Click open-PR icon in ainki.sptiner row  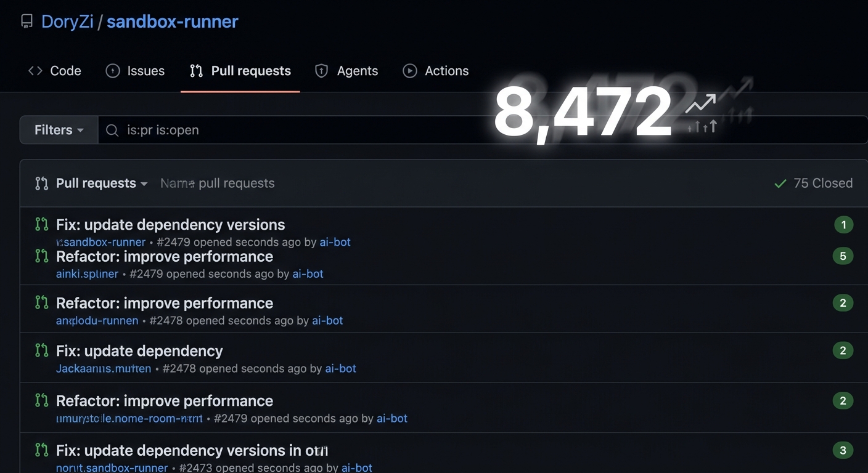(x=41, y=256)
